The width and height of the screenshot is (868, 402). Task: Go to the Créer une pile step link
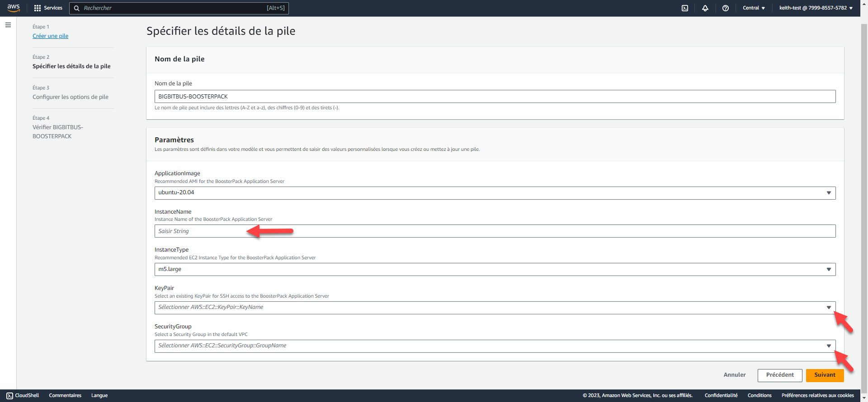pos(50,36)
